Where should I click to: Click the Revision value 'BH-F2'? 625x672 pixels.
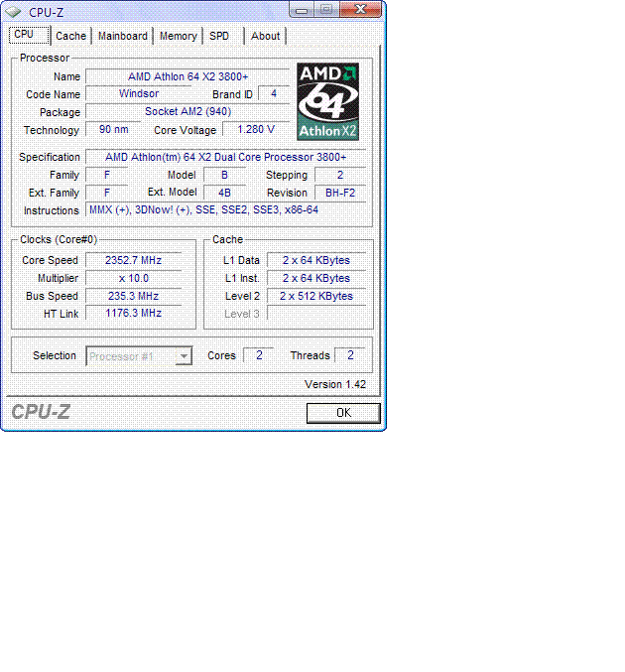point(340,193)
